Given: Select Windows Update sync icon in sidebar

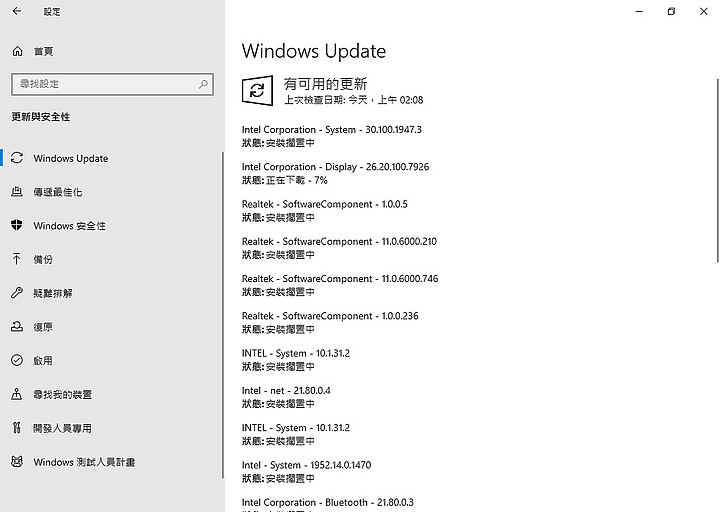Looking at the screenshot, I should 17,158.
